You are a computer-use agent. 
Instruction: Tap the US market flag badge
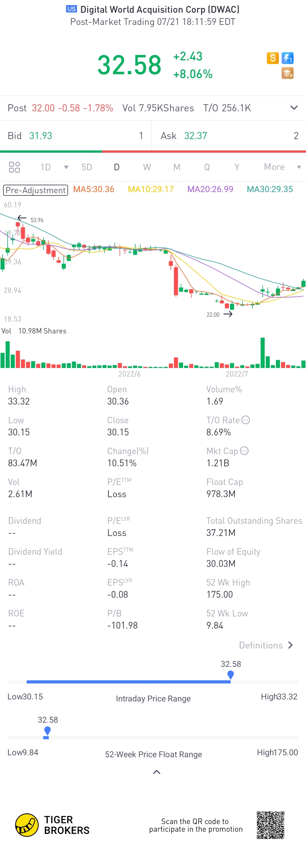pos(71,9)
